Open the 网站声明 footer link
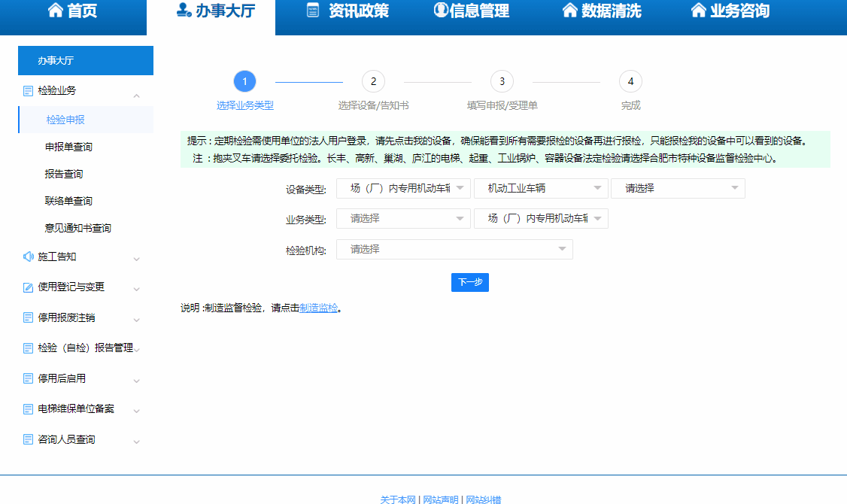Screen dimensions: 847x504 pos(440,499)
